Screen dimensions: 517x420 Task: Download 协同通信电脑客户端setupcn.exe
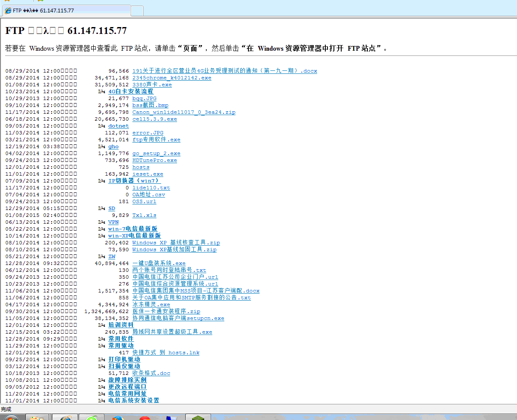coord(178,318)
